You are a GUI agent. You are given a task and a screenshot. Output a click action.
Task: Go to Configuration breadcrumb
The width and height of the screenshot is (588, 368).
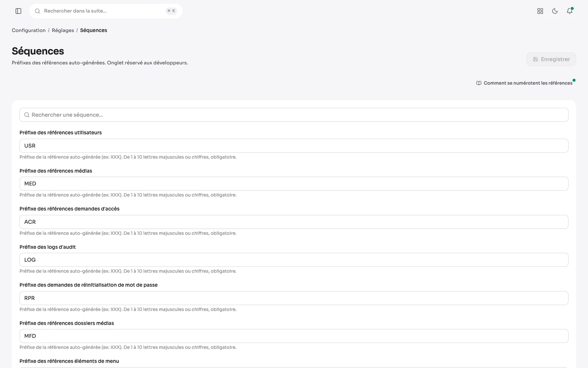[29, 30]
